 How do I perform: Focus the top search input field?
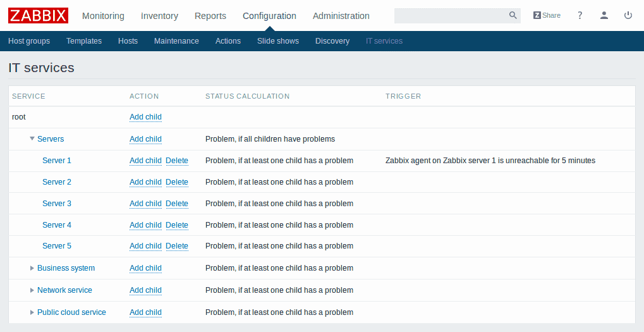450,16
